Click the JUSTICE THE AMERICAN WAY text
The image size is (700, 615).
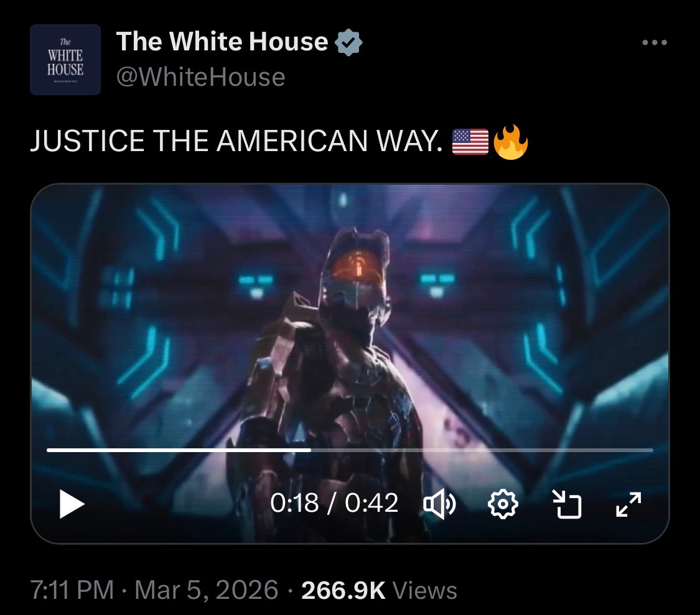pos(236,141)
